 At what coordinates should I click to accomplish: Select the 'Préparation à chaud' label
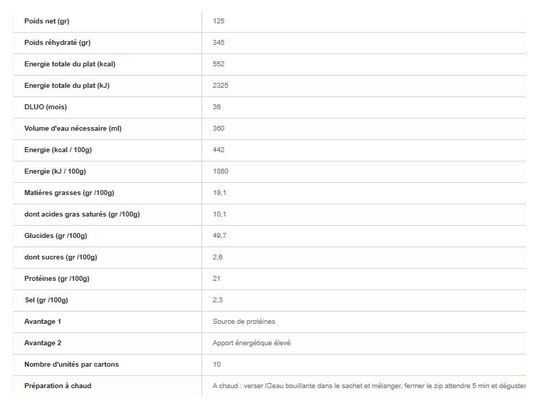tap(58, 386)
